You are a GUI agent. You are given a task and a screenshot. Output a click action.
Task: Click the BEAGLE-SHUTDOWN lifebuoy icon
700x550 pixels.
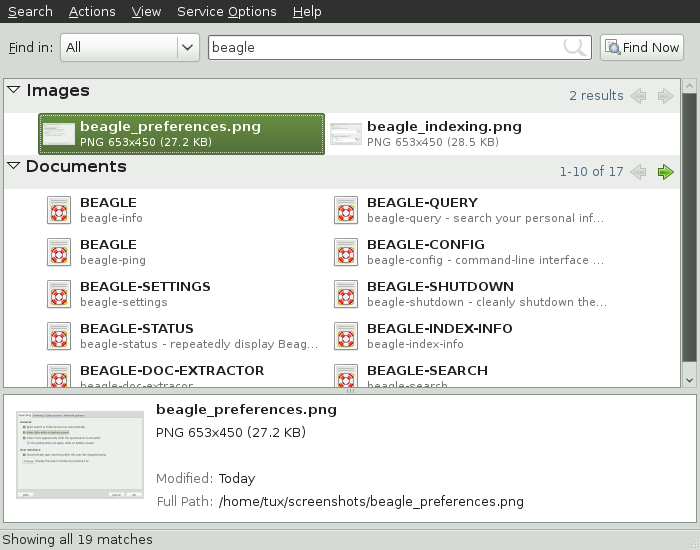[x=346, y=294]
